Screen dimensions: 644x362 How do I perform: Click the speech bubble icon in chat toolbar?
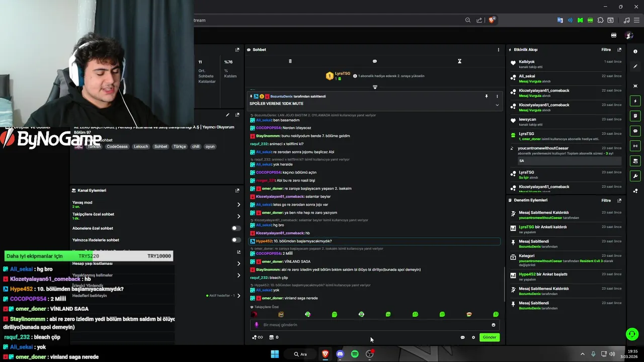[x=374, y=61]
